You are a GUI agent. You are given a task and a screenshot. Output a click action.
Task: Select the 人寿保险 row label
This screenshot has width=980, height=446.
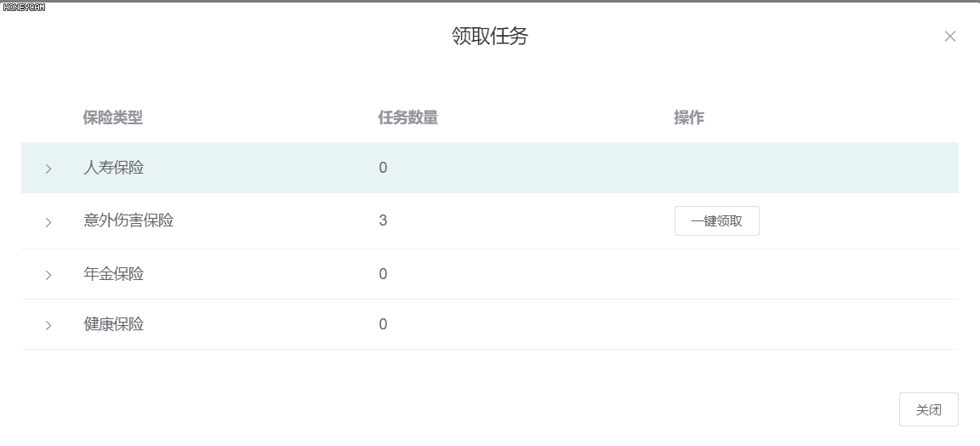click(114, 168)
